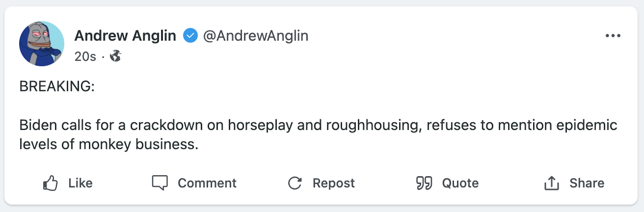Click the quotation marks Quote icon
The height and width of the screenshot is (212, 644).
click(x=424, y=183)
